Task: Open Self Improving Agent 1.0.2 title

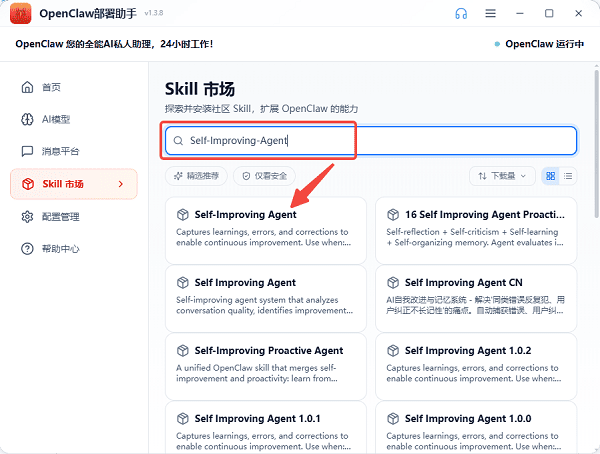Action: (x=468, y=351)
